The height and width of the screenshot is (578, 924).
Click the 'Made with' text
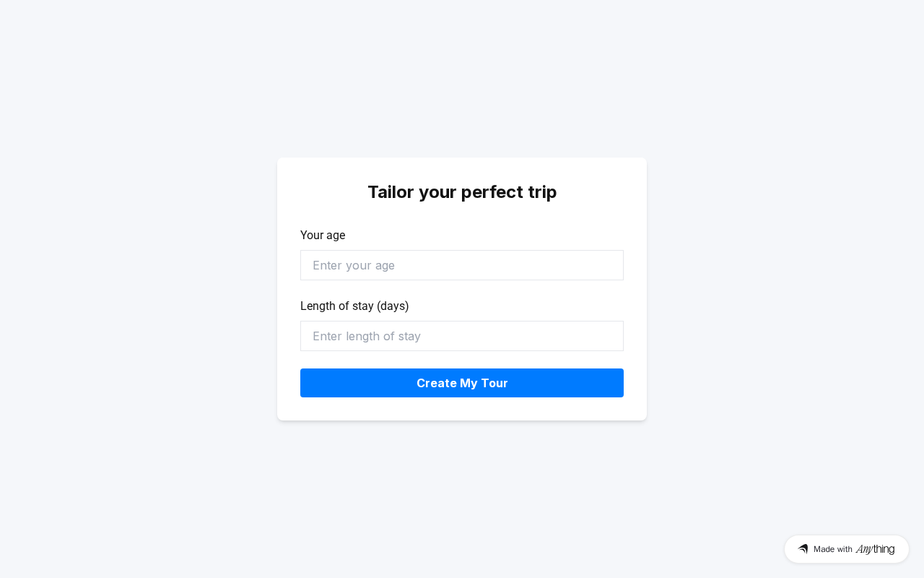pyautogui.click(x=832, y=549)
